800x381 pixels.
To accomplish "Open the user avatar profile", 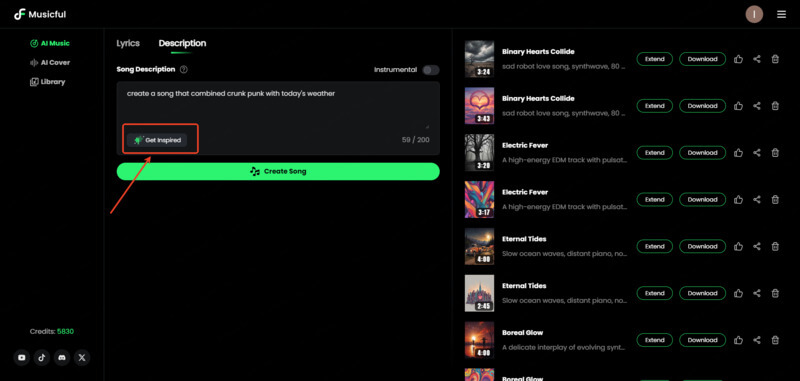I will click(x=754, y=14).
